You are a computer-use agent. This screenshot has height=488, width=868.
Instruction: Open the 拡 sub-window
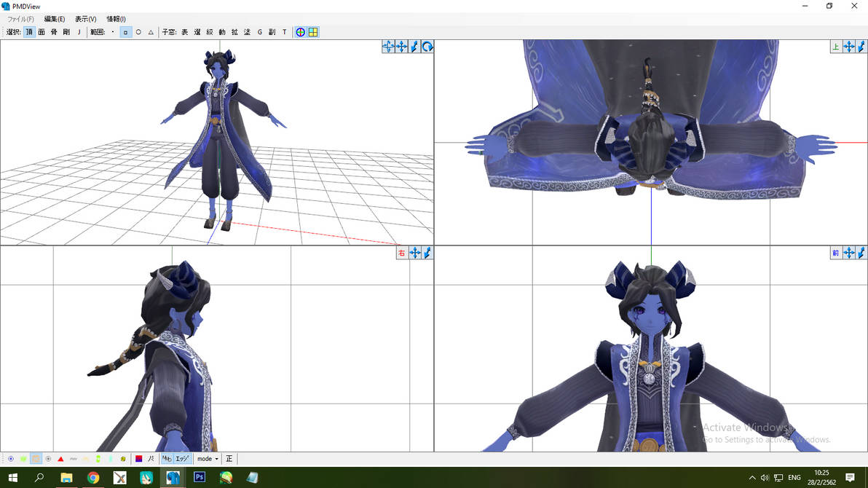coord(234,32)
